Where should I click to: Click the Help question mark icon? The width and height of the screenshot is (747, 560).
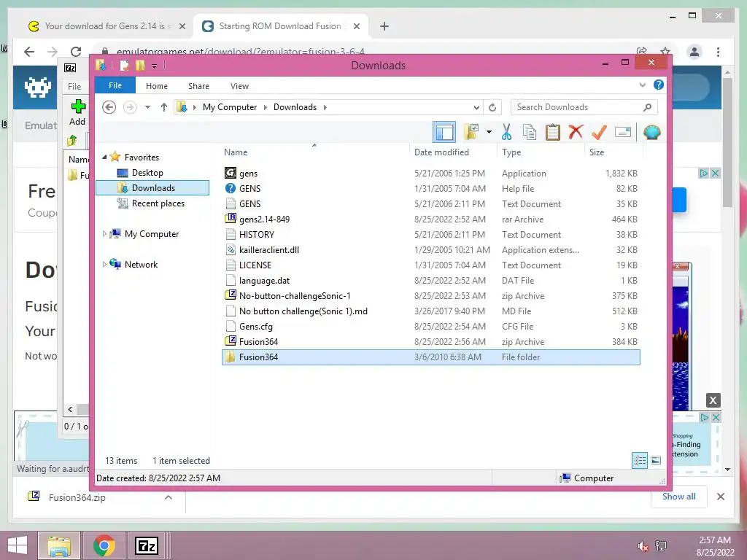659,85
